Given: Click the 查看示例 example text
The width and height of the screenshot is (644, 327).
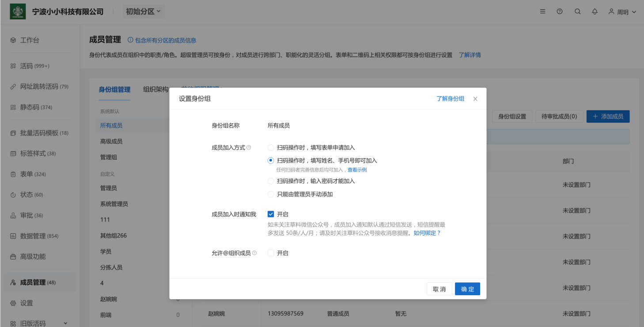Looking at the screenshot, I should tap(357, 170).
